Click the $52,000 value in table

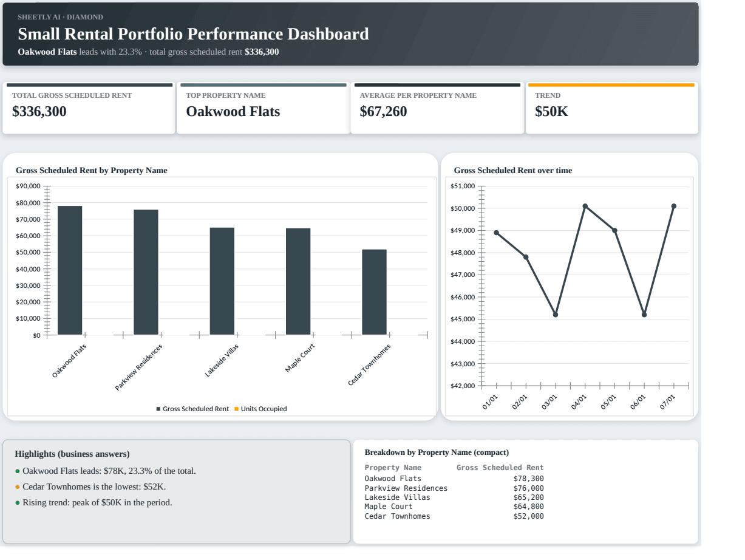click(529, 516)
